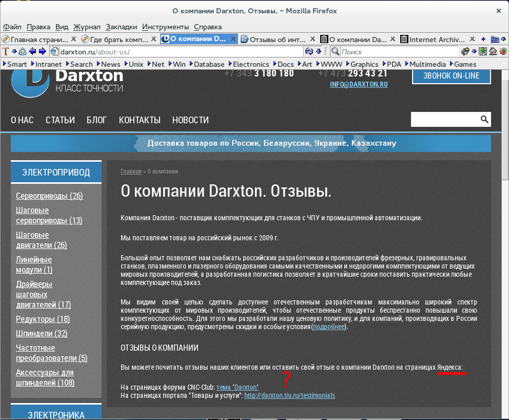
Task: Expand the Graphics bookmarks folder
Action: point(362,64)
